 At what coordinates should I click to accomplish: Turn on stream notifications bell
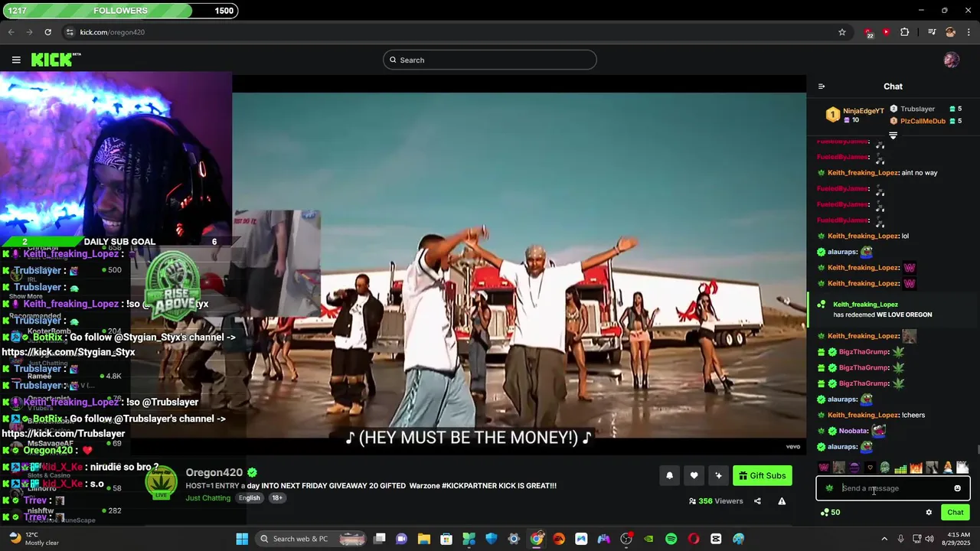(x=669, y=476)
